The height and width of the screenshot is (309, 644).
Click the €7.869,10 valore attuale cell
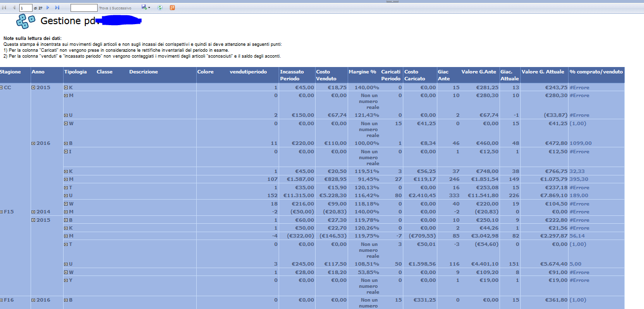[x=553, y=196]
